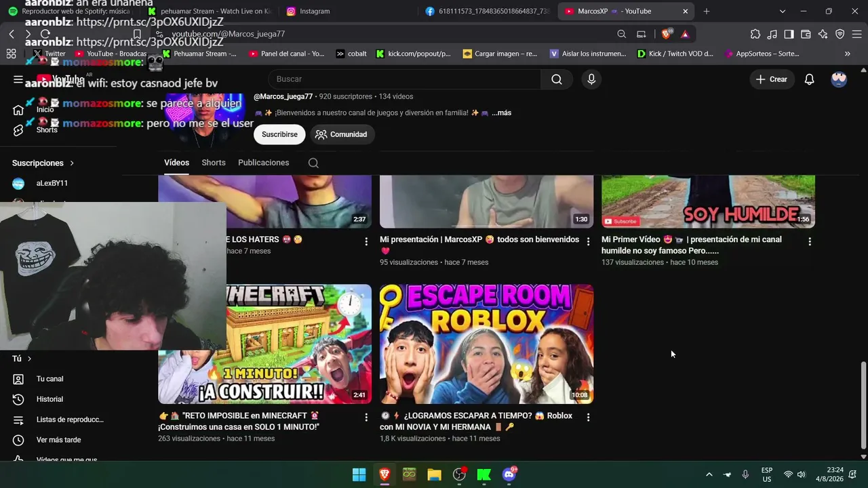This screenshot has width=868, height=488.
Task: Open the taskbar volume control
Action: (x=801, y=474)
